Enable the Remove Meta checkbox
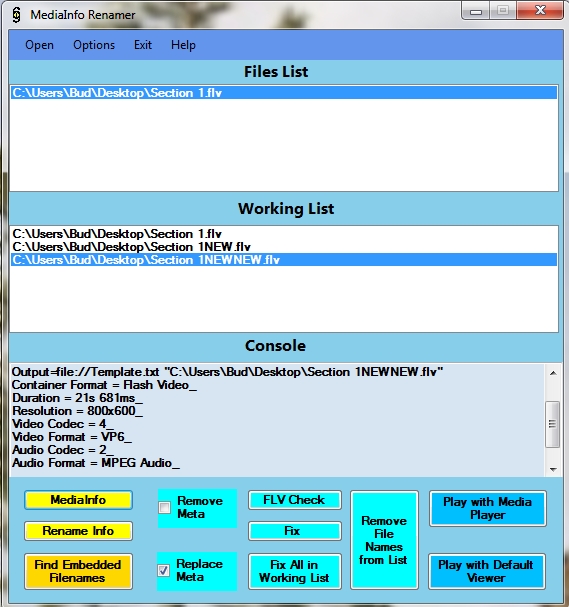 click(x=165, y=508)
